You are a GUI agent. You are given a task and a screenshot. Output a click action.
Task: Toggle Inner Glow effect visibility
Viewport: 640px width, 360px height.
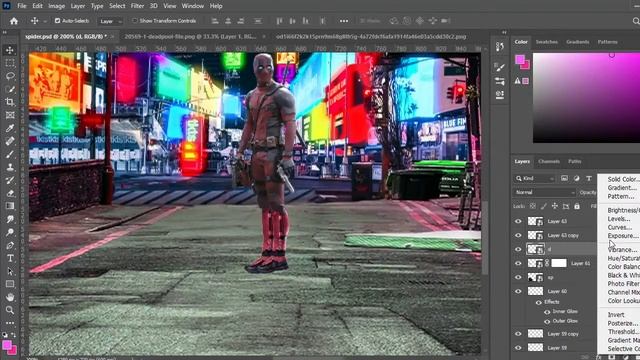(x=547, y=312)
